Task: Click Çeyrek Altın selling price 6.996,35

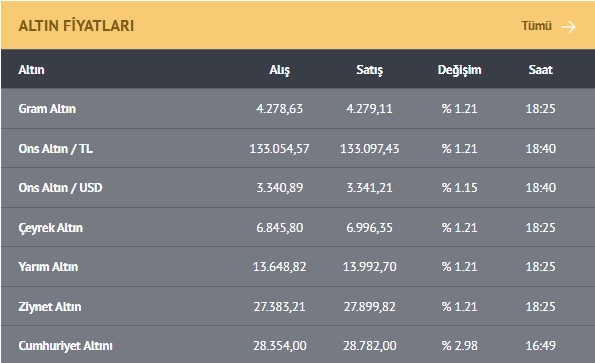Action: coord(369,228)
